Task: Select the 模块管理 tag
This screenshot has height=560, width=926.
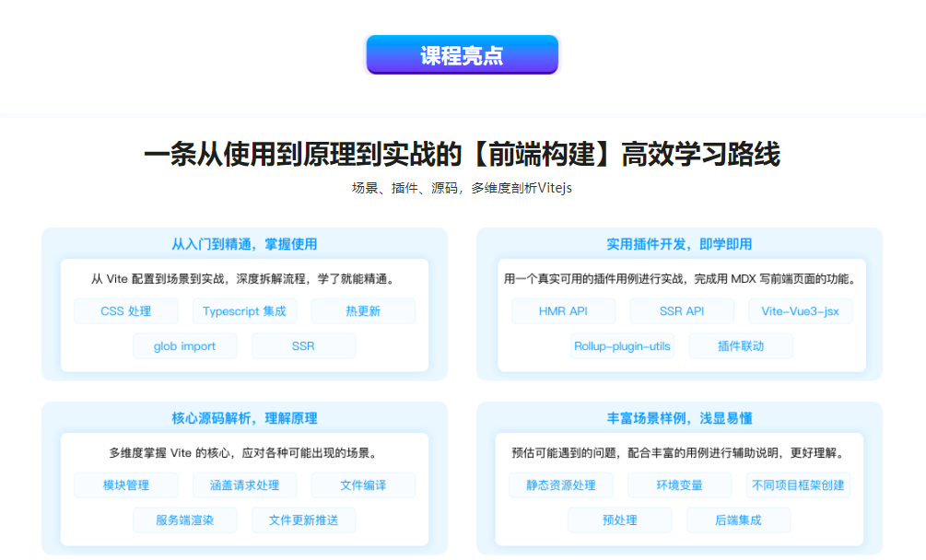Action: coord(126,485)
